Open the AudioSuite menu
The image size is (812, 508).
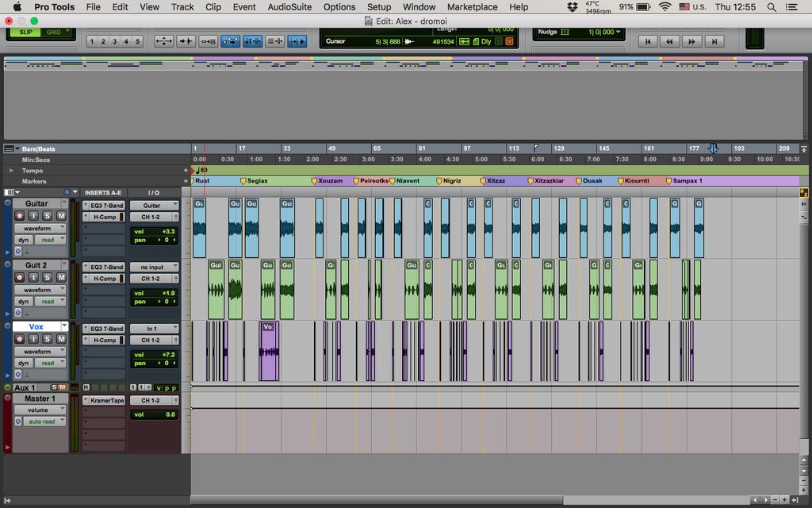tap(289, 6)
